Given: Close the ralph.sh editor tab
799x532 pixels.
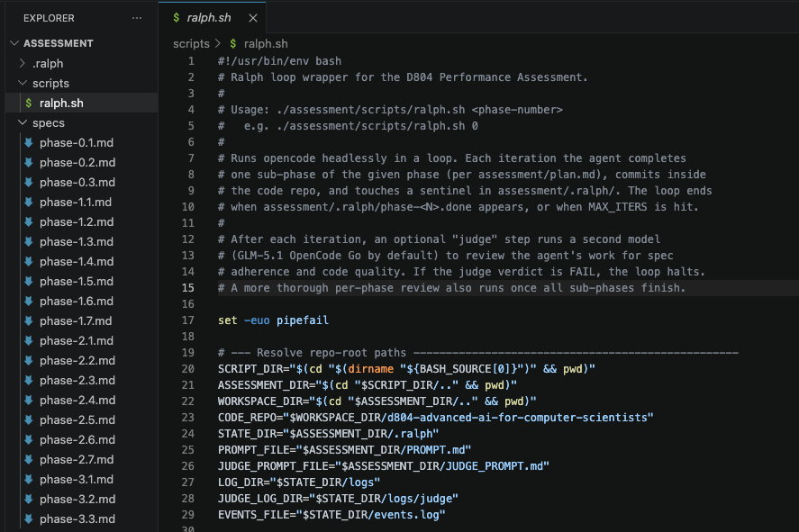Looking at the screenshot, I should (x=253, y=18).
